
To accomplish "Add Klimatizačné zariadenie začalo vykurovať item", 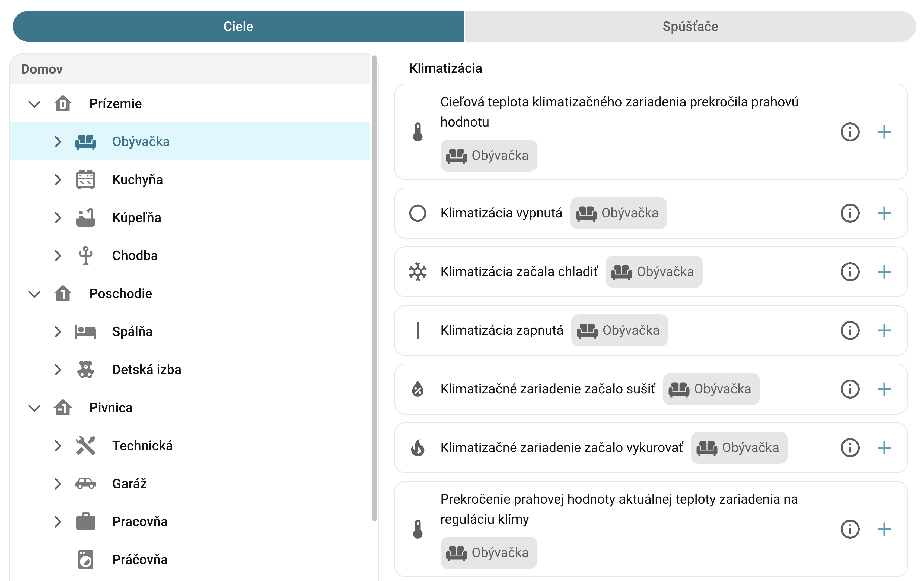I will [884, 448].
